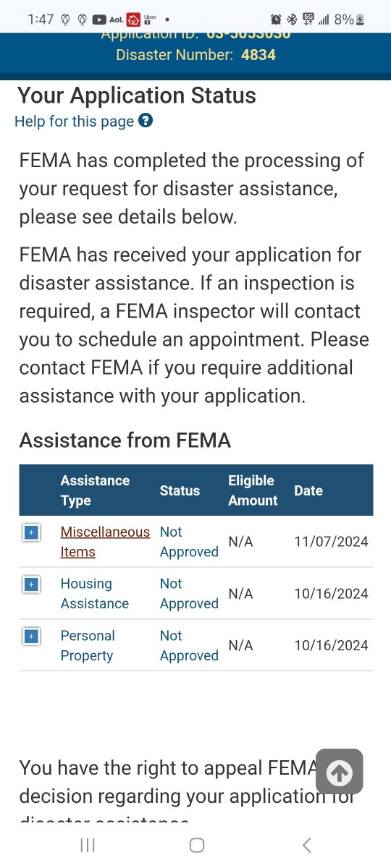Tap the recent apps navigation button
391x868 pixels.
[x=88, y=845]
